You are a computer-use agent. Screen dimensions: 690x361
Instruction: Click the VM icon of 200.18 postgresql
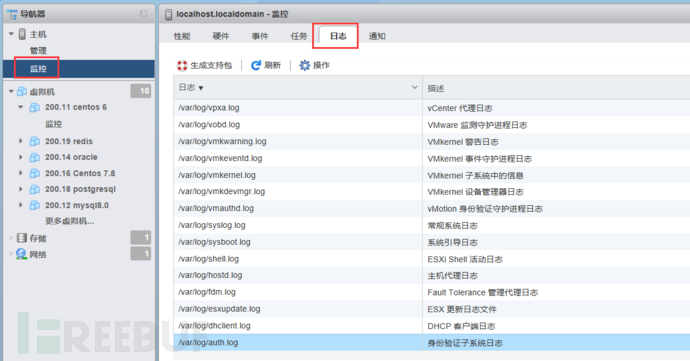[35, 189]
